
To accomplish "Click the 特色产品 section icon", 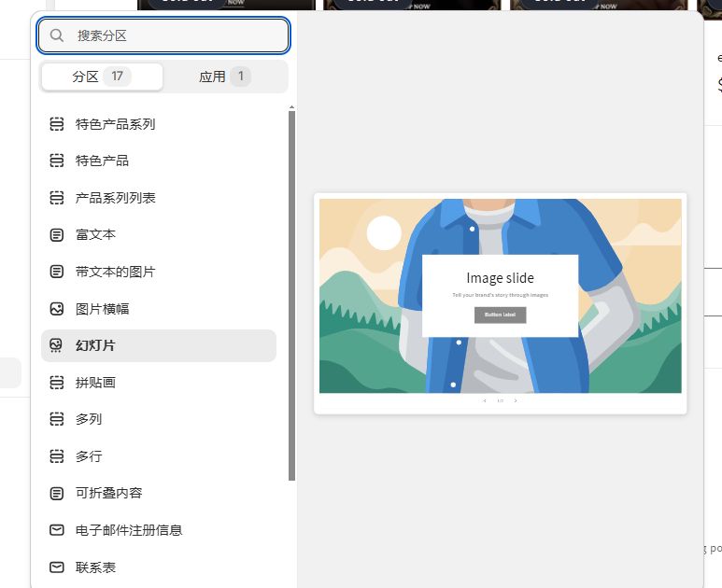I will [x=57, y=161].
